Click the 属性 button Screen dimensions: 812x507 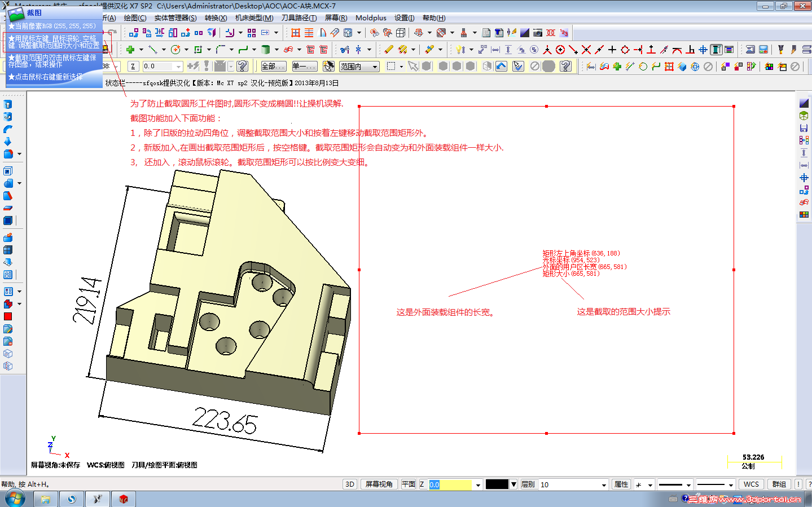pos(621,484)
